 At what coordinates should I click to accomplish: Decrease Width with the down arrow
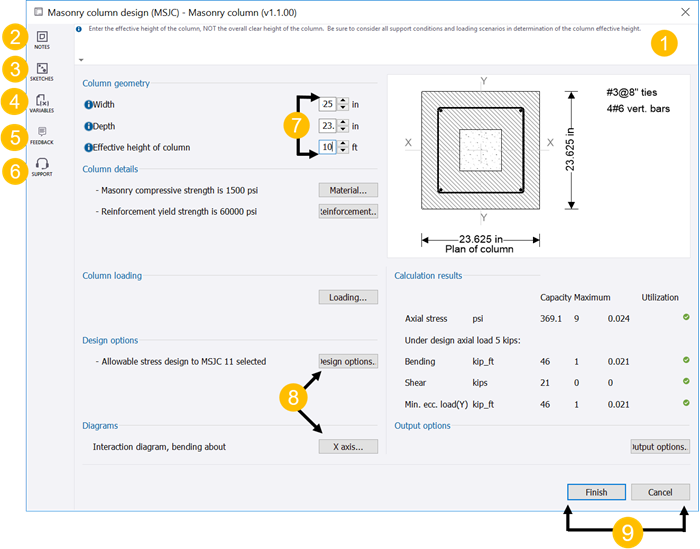tap(343, 108)
